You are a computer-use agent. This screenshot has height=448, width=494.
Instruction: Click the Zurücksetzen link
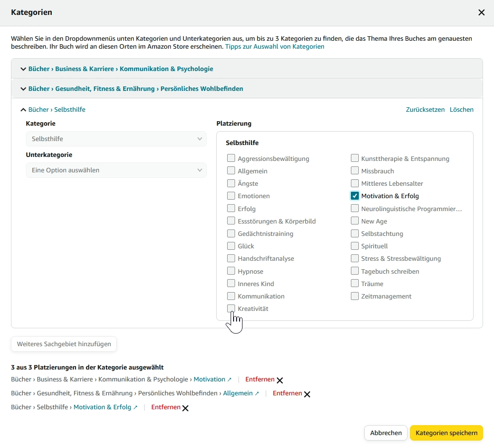[425, 110]
